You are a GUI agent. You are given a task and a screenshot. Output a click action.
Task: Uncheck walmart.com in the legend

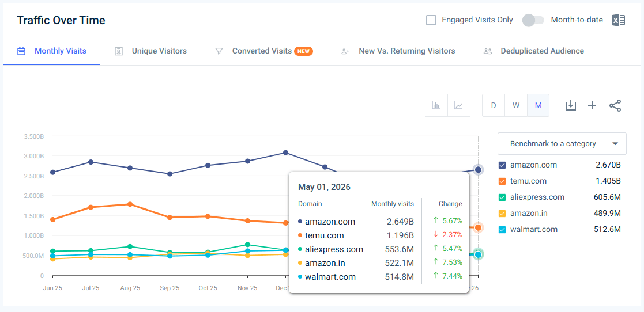coord(502,229)
